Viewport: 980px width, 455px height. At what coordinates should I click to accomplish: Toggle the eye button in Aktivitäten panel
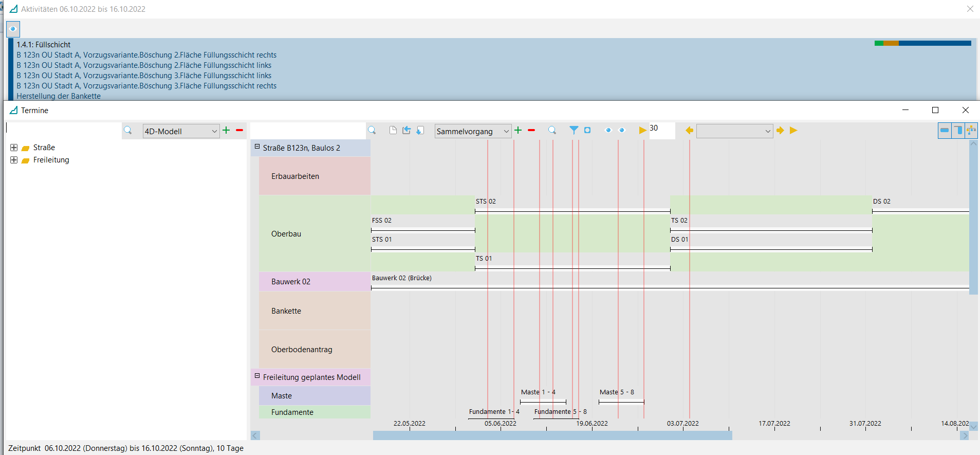[x=13, y=29]
